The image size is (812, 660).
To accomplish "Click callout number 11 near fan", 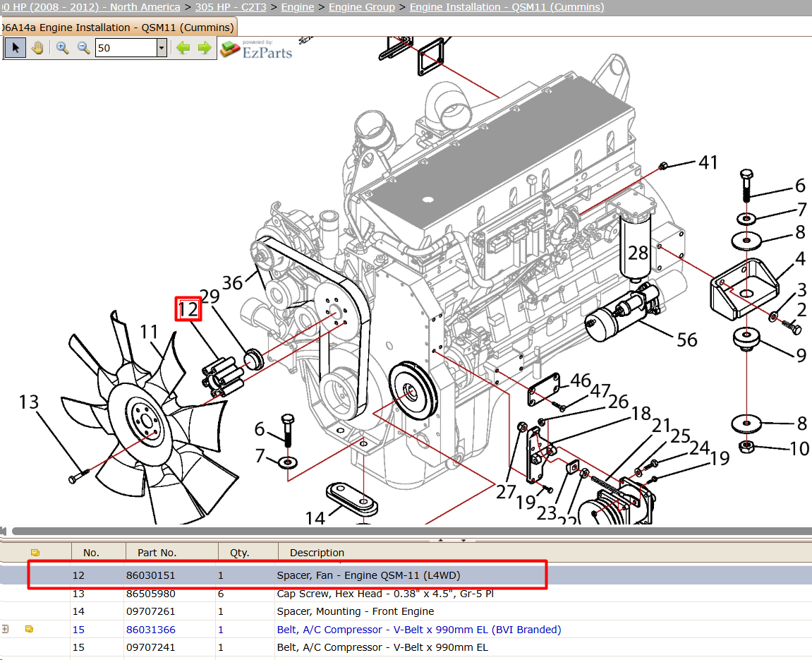I will (149, 331).
